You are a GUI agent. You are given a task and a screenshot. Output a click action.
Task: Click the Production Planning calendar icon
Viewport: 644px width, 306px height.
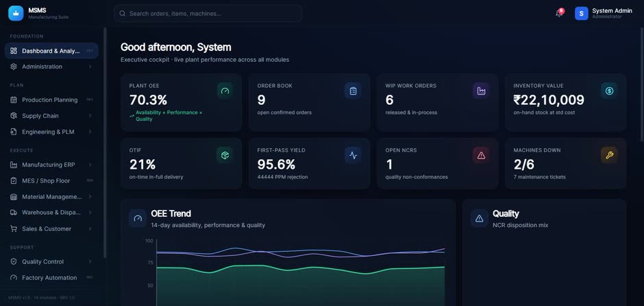click(14, 100)
